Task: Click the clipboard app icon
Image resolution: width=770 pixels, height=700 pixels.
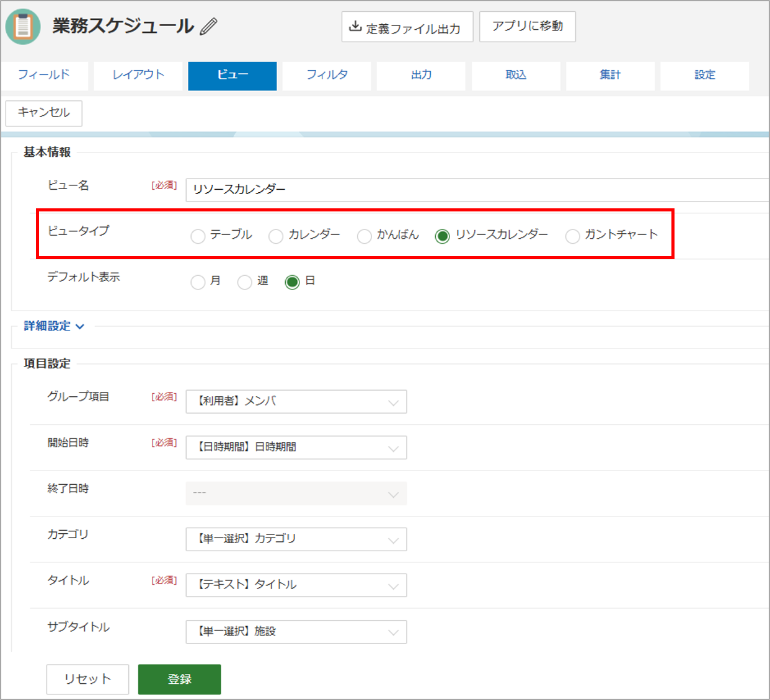Action: click(x=23, y=27)
